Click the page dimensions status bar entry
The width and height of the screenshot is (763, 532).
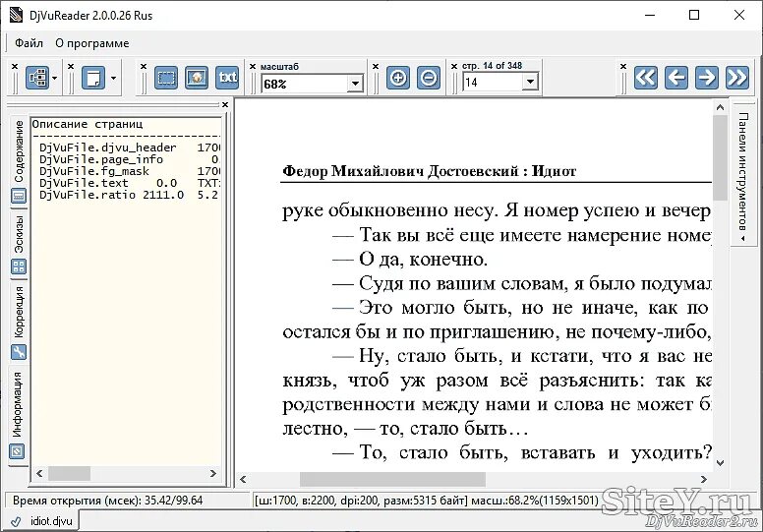click(427, 501)
